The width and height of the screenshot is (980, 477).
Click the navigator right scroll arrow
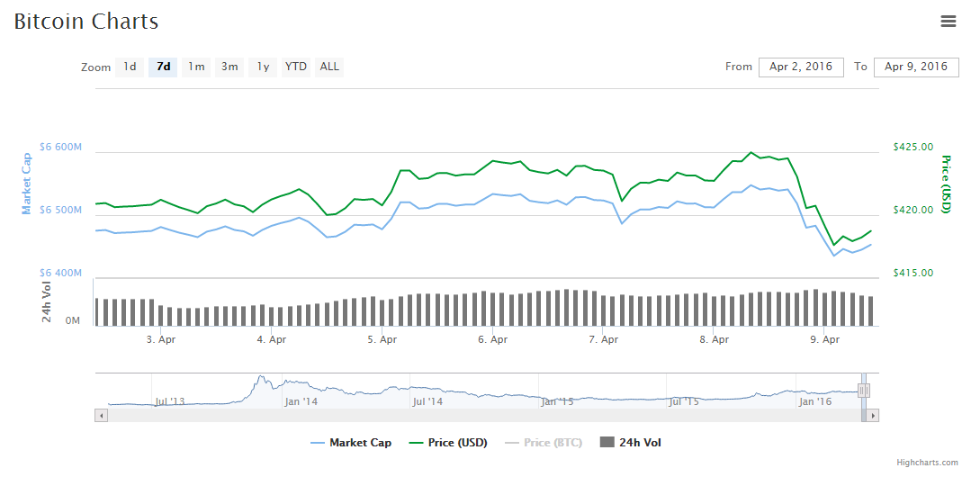coord(873,415)
